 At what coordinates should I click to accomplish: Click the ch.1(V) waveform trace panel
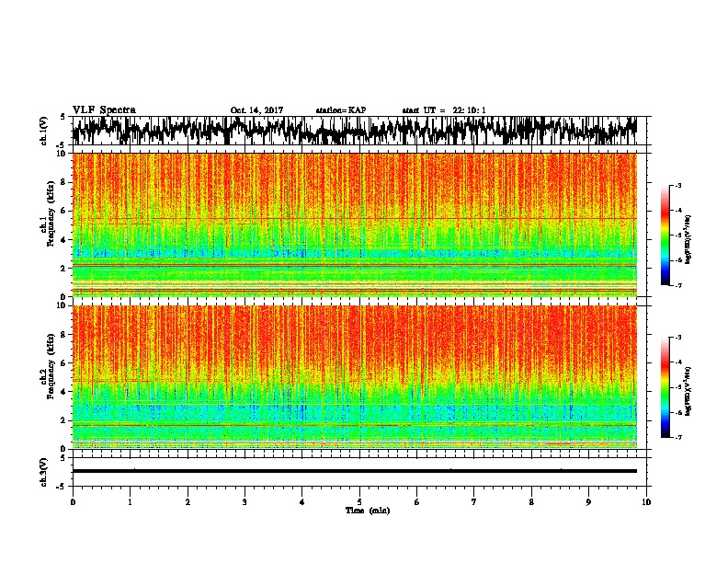(x=359, y=131)
